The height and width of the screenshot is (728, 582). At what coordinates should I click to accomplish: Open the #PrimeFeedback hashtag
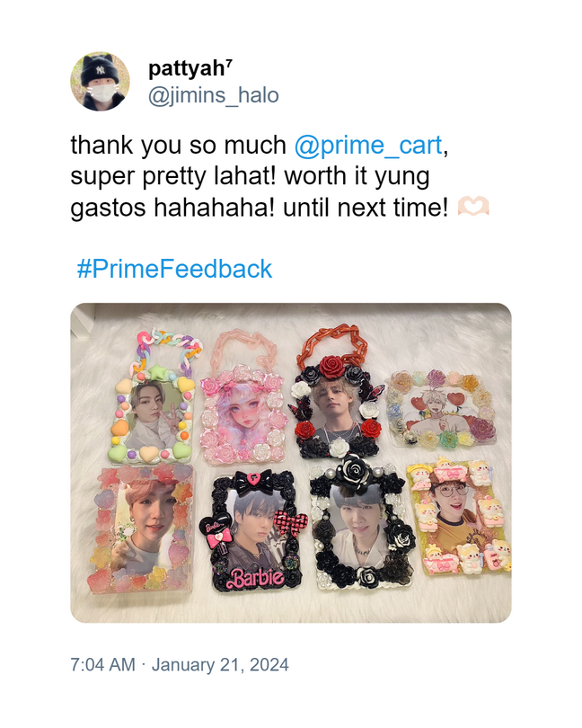click(x=174, y=269)
